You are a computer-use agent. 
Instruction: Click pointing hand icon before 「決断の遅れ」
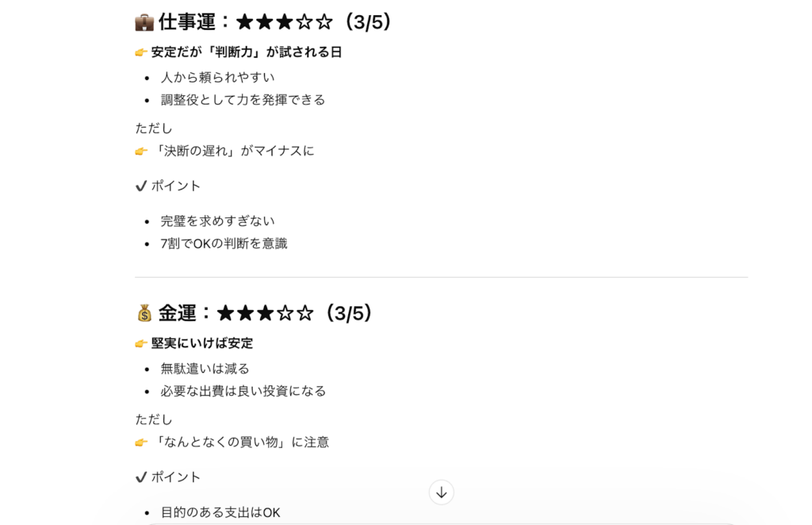141,151
